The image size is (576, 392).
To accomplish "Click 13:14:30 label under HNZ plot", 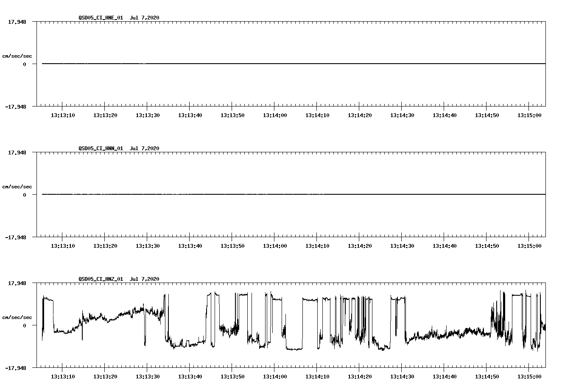I will coord(402,376).
